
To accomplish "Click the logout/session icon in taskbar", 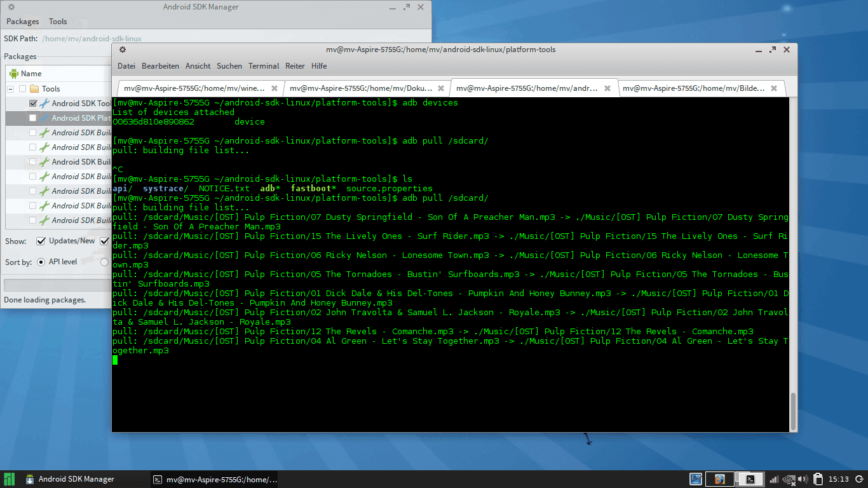I will coord(860,479).
